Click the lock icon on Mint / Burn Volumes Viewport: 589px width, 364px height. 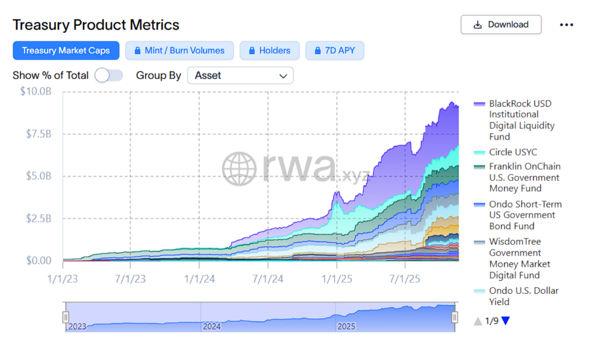[137, 51]
